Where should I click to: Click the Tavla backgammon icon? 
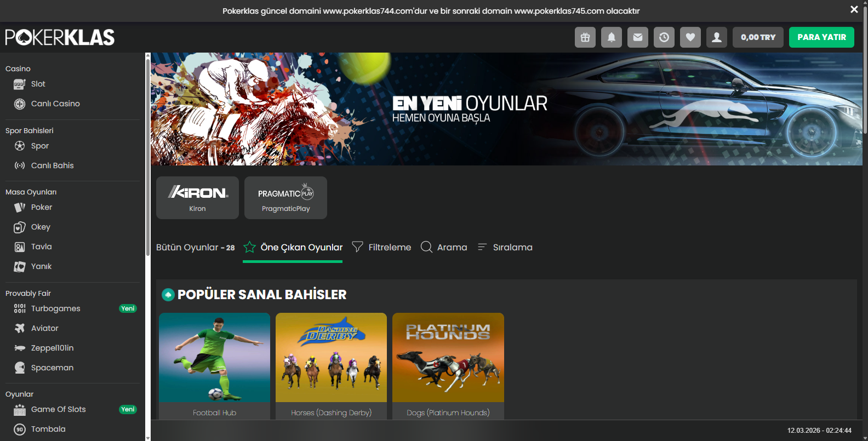coord(20,247)
